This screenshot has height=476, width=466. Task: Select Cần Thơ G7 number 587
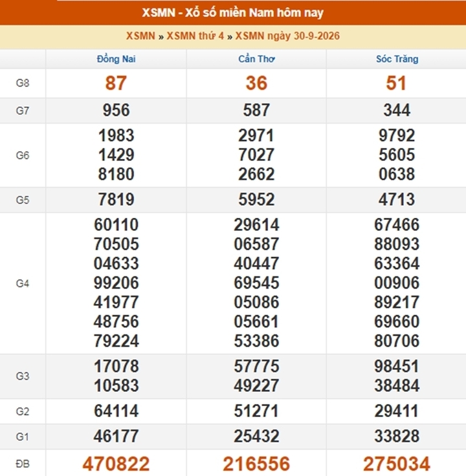click(x=256, y=110)
